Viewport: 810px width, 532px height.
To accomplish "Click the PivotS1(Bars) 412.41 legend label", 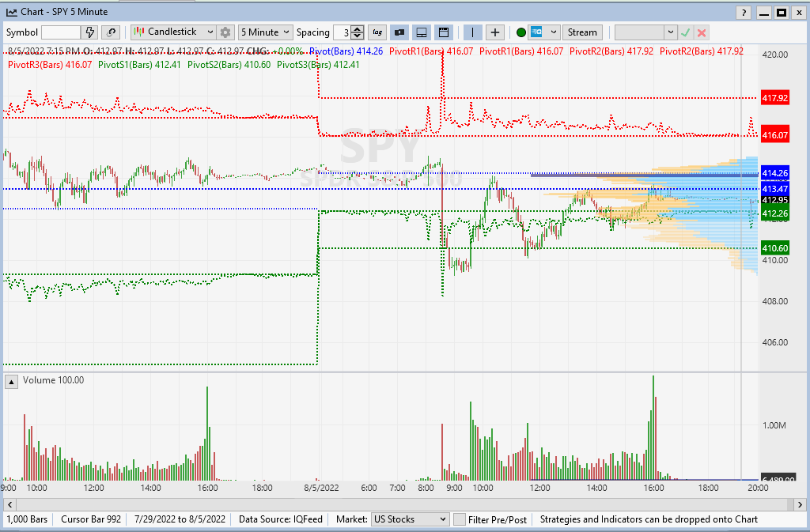I will click(139, 65).
